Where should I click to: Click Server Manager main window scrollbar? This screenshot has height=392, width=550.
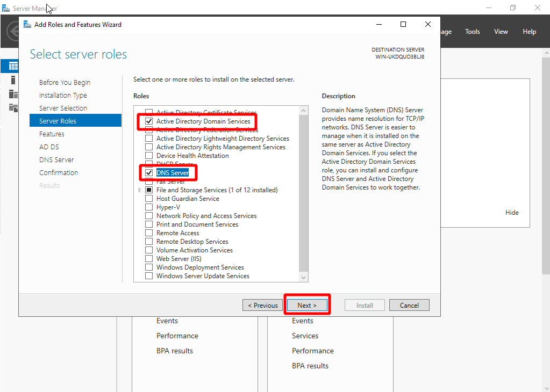[x=546, y=165]
